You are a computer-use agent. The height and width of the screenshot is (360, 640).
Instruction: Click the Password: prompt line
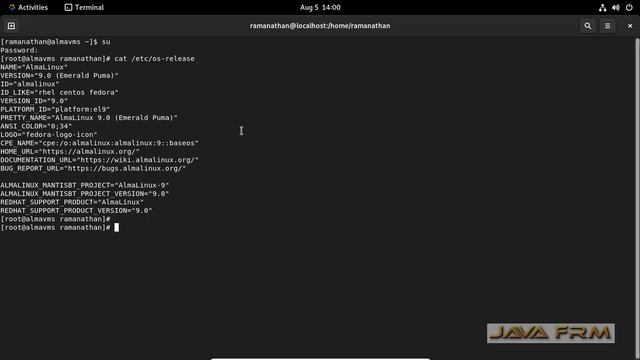tap(19, 50)
